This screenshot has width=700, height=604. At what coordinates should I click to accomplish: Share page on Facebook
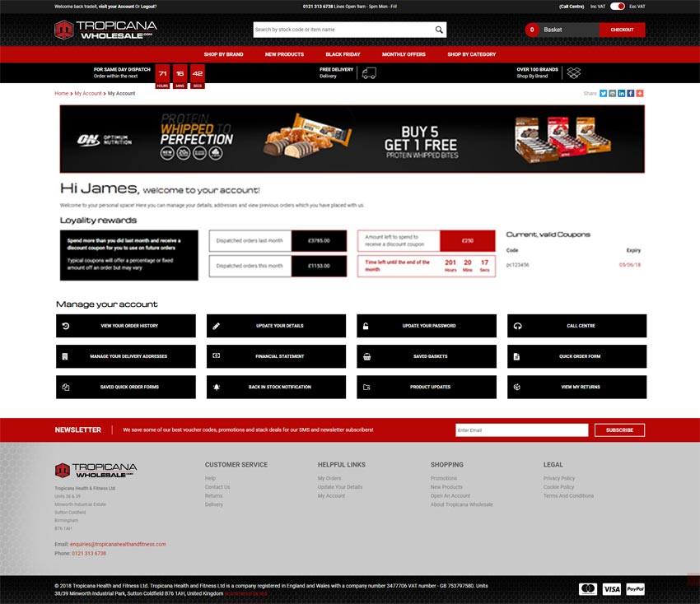point(630,93)
